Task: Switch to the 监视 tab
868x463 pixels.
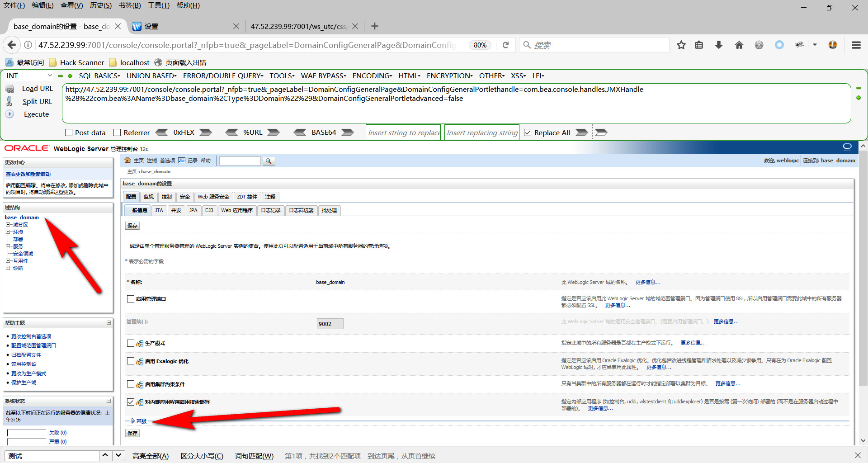Action: [x=149, y=197]
